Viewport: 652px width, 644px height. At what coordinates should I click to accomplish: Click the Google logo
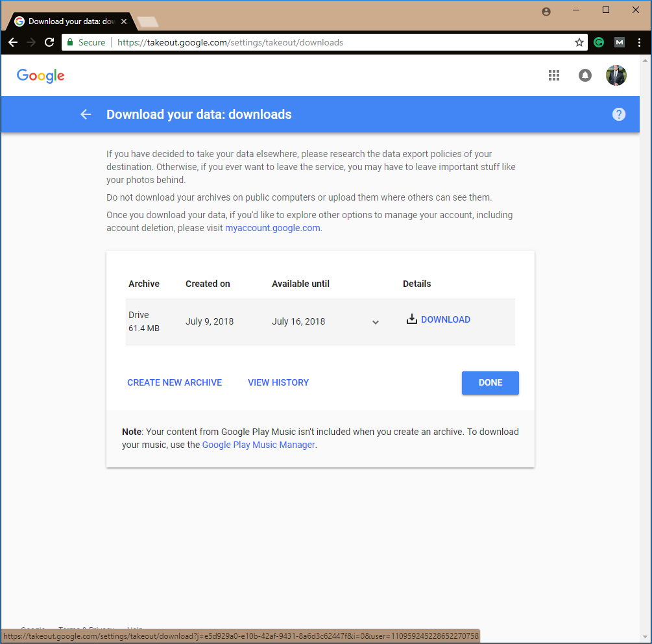pos(40,76)
